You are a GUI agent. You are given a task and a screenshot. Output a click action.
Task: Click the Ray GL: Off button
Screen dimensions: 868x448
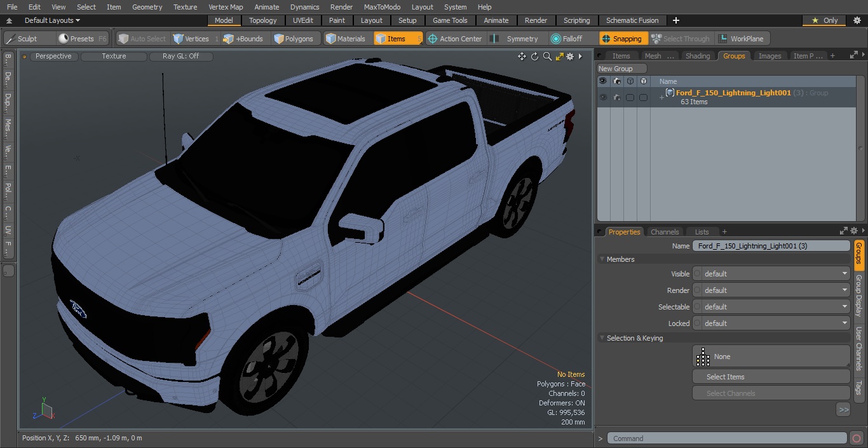[181, 56]
